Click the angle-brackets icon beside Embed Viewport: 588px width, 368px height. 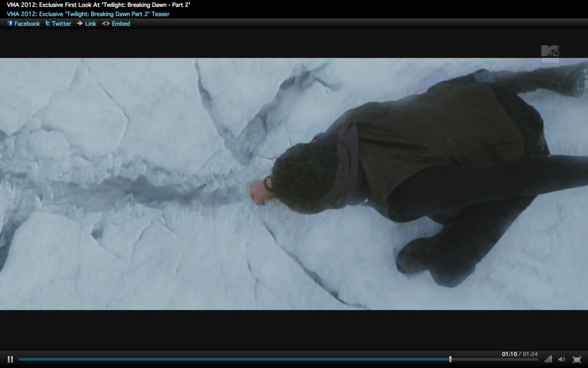[106, 24]
